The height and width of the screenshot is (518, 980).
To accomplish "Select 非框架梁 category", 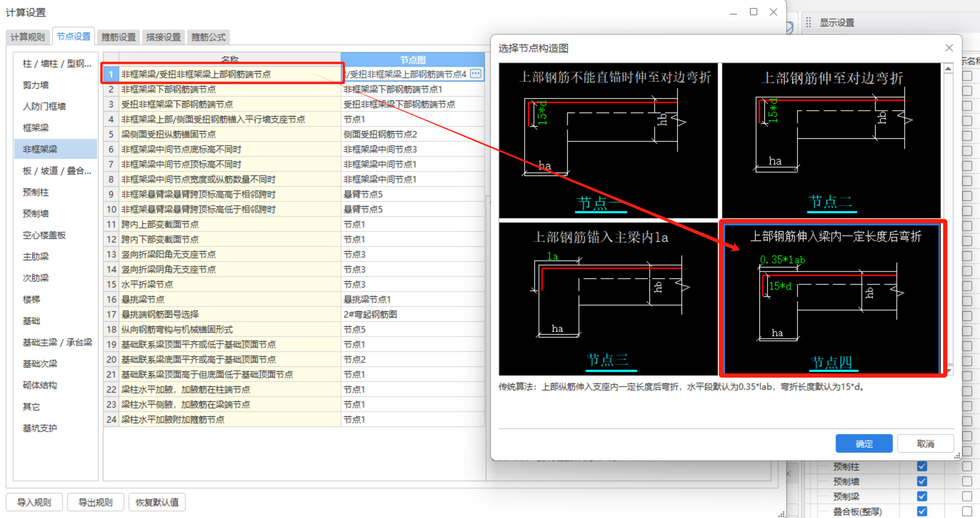I will click(56, 149).
